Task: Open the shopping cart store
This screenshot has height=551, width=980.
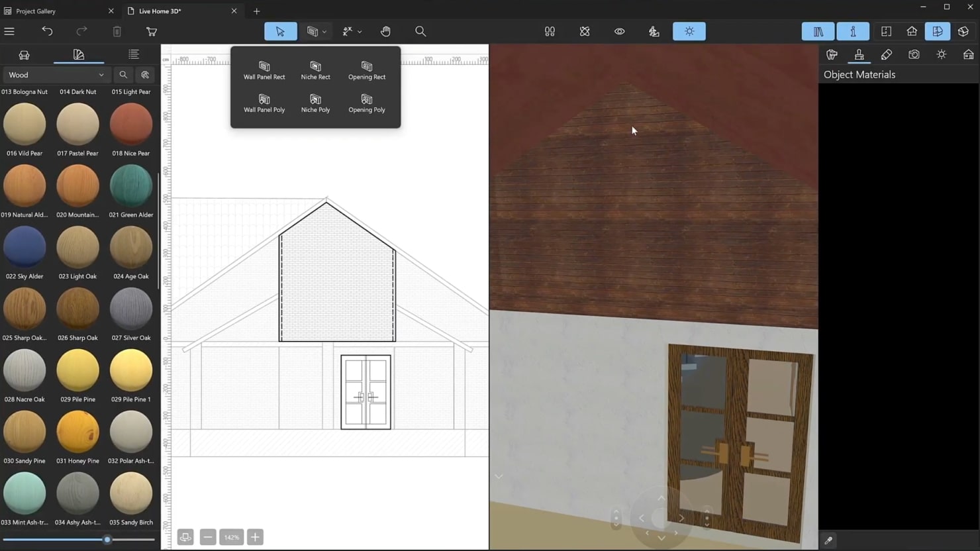Action: [x=152, y=31]
